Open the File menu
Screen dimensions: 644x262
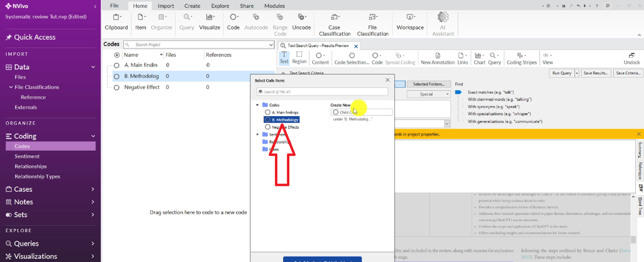pyautogui.click(x=114, y=6)
